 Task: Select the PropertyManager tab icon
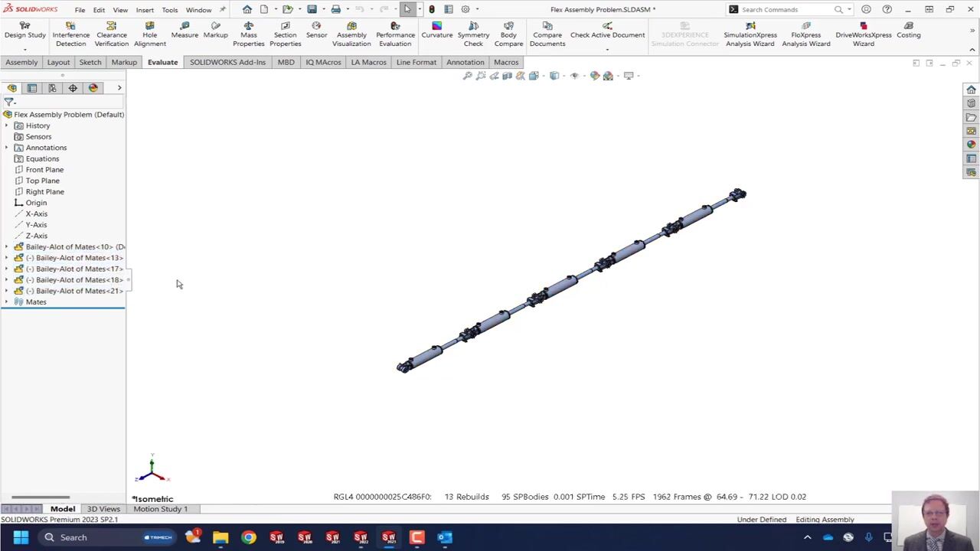pyautogui.click(x=32, y=88)
